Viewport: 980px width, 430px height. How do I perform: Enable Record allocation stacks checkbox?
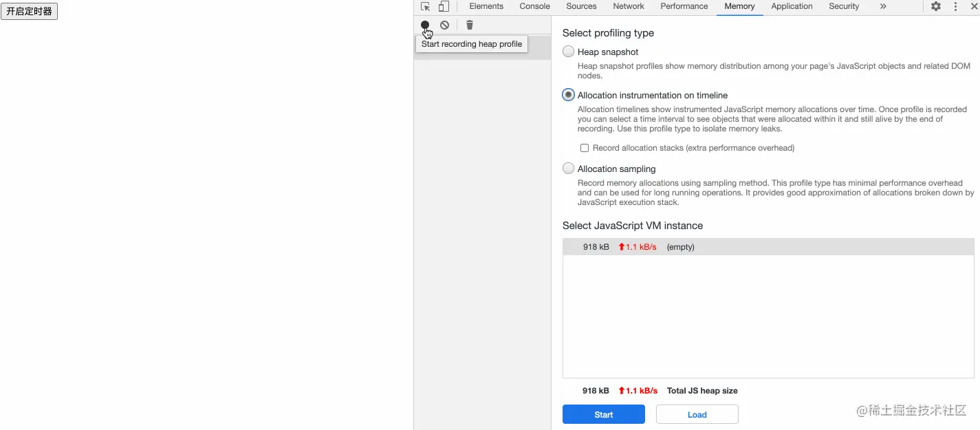coord(585,148)
